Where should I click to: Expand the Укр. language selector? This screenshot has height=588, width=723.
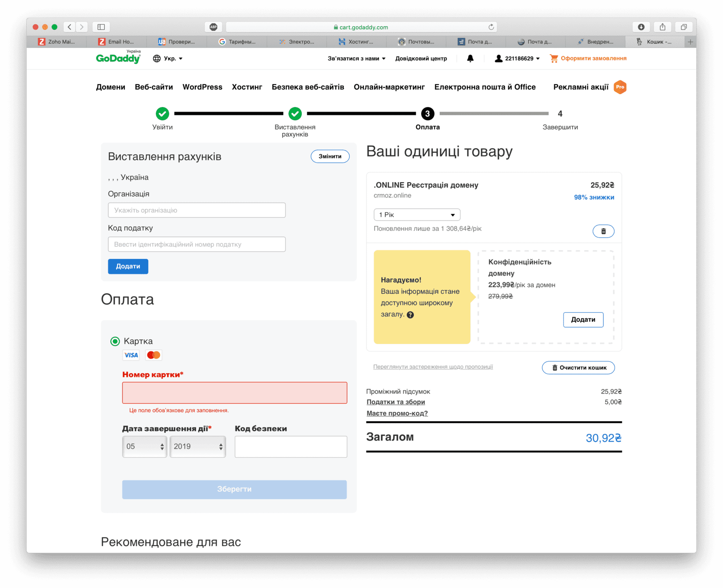coord(168,58)
